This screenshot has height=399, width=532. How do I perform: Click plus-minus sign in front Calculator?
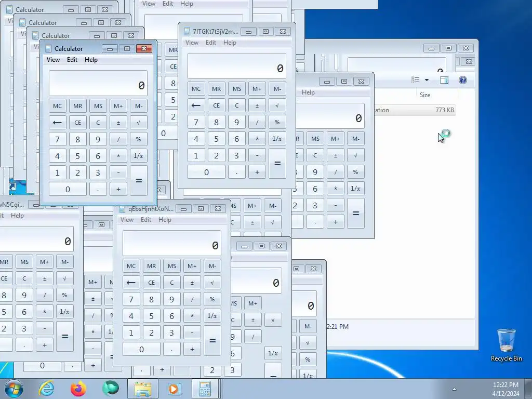coord(118,123)
